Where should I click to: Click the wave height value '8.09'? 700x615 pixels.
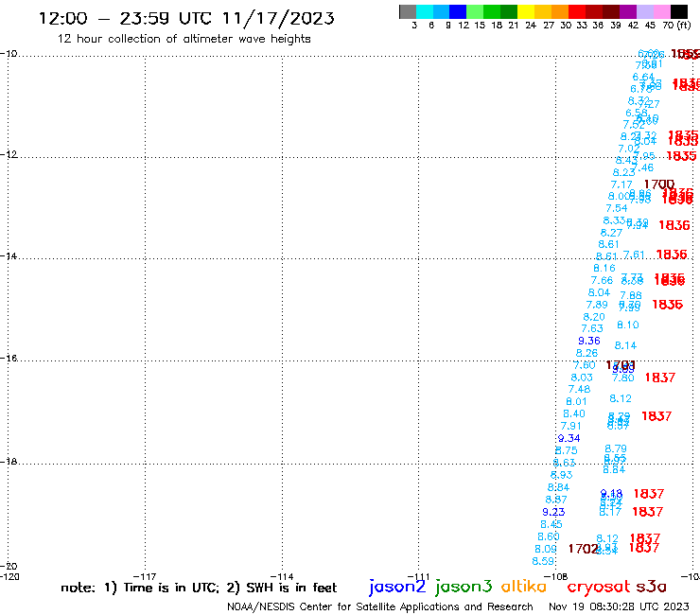click(546, 549)
